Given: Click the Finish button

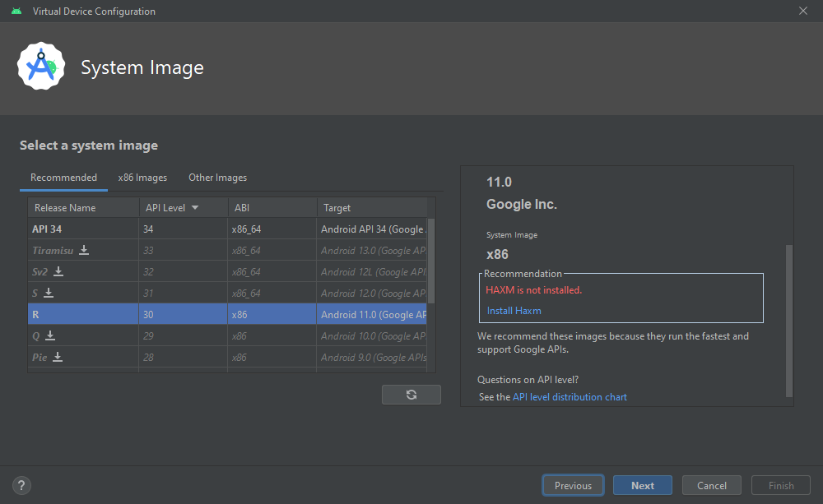Looking at the screenshot, I should pos(781,486).
